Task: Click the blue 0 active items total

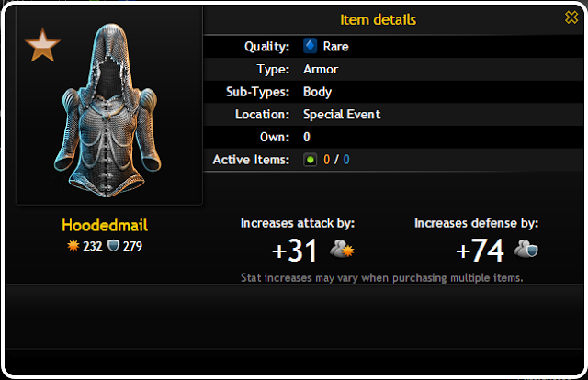Action: [346, 160]
